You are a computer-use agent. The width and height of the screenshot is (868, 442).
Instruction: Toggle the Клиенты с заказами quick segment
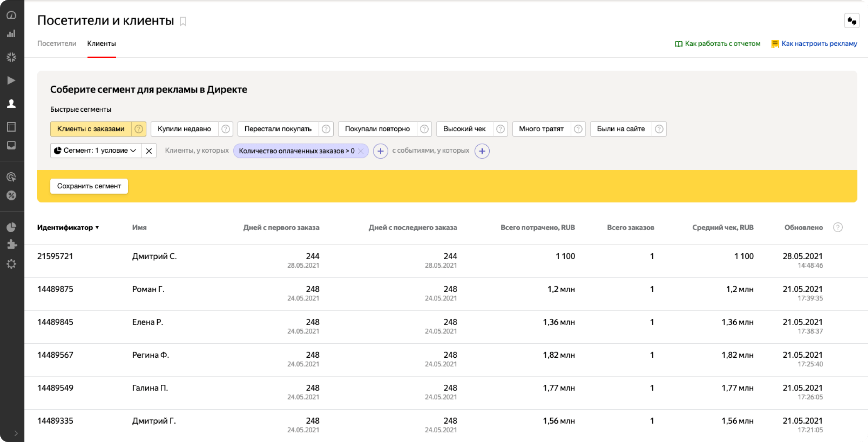tap(90, 129)
